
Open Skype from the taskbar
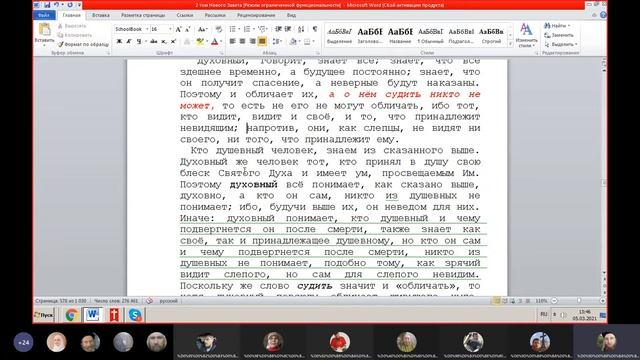pos(135,315)
